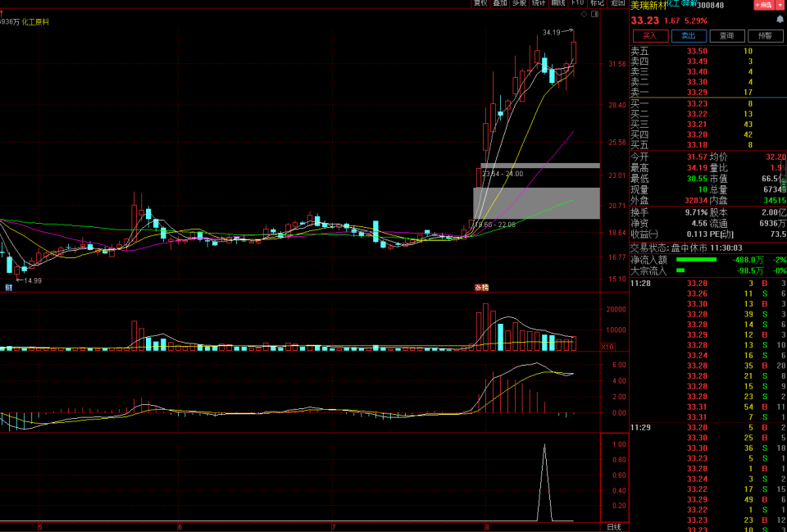This screenshot has height=532, width=787.
Task: Click the 最高 value 34.19
Action: point(697,167)
